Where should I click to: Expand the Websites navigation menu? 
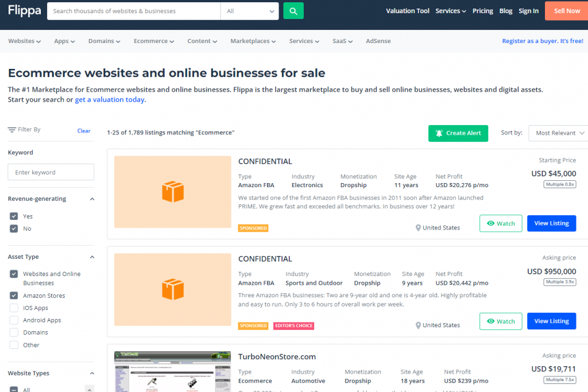(24, 41)
